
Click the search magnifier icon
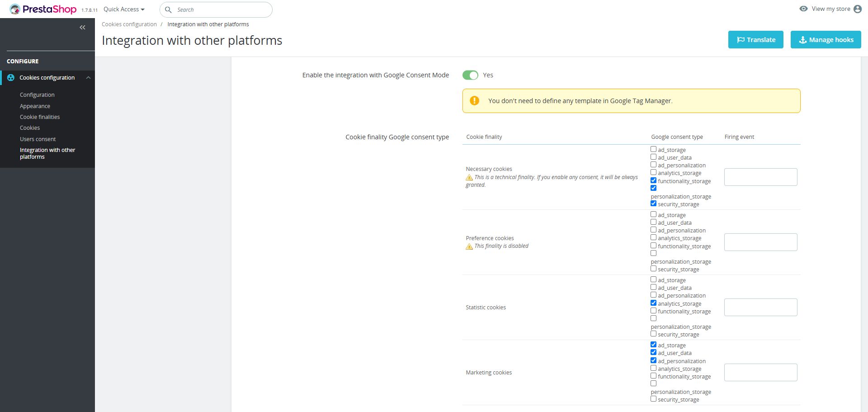168,9
